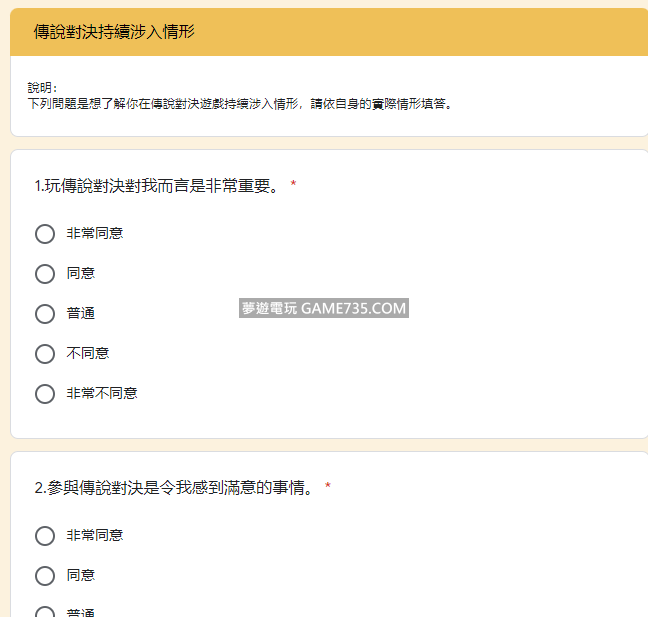The width and height of the screenshot is (648, 617).
Task: Click the 非常不同意 label text in question 1
Action: point(102,393)
